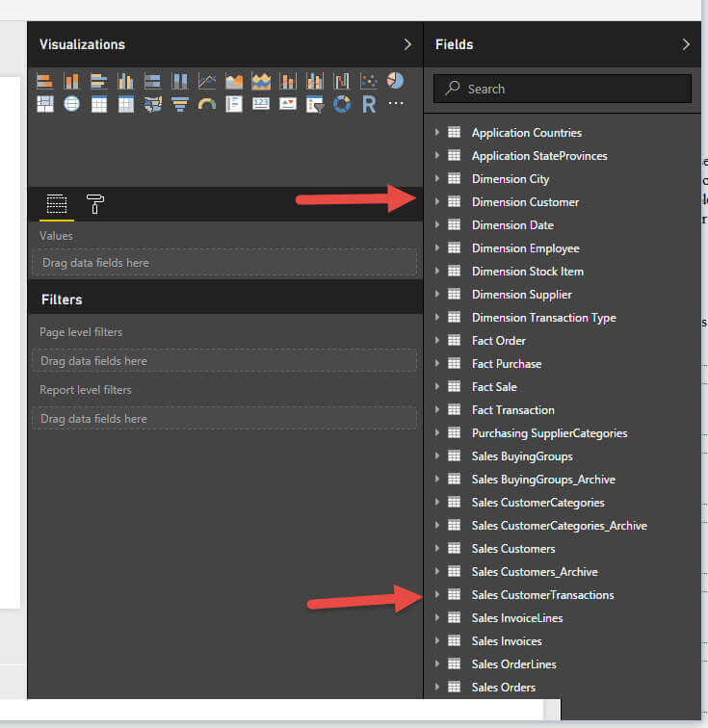Open more custom visuals ellipsis
The width and height of the screenshot is (708, 728).
396,103
